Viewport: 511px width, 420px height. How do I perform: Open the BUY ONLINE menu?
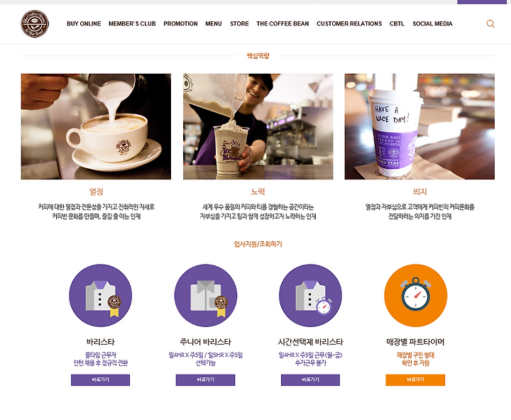(x=84, y=24)
